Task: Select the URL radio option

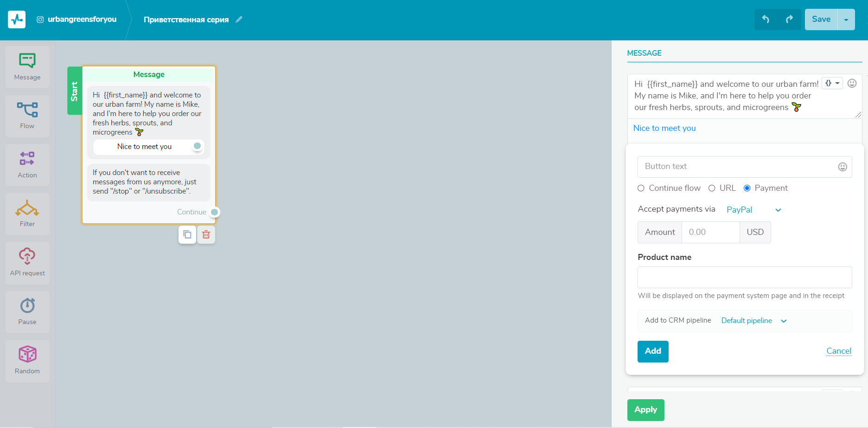Action: (x=712, y=188)
